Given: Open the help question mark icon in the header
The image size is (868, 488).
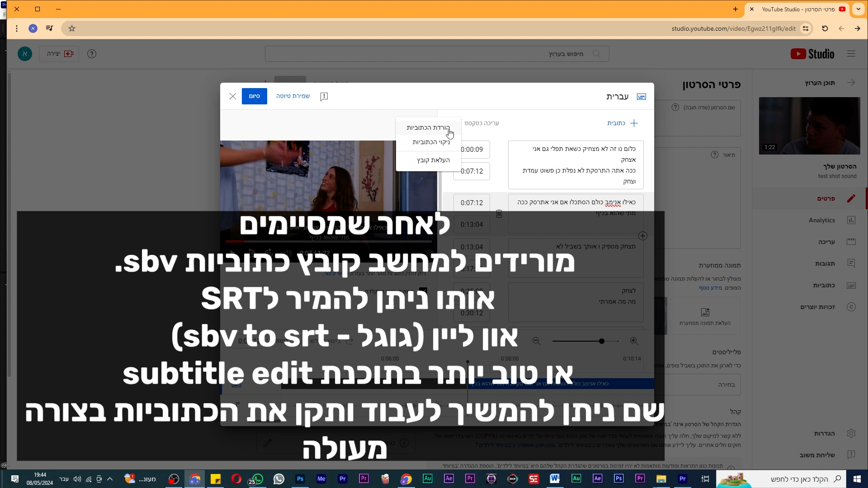Looking at the screenshot, I should click(x=92, y=54).
